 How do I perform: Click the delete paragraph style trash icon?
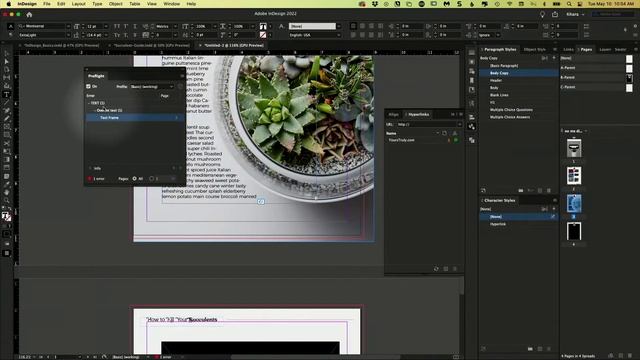(x=549, y=191)
